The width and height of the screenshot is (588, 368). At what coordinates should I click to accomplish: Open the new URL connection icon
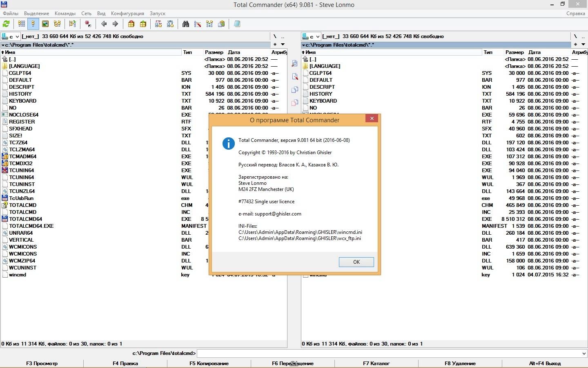click(170, 24)
